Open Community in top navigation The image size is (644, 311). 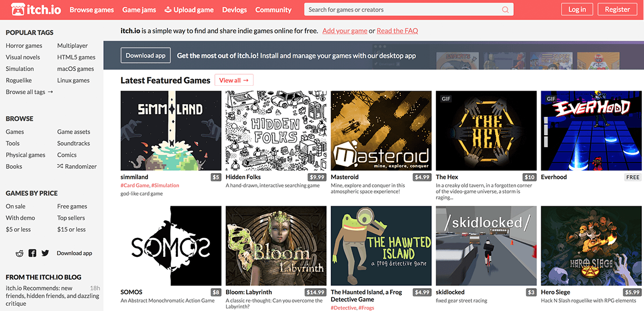[273, 9]
